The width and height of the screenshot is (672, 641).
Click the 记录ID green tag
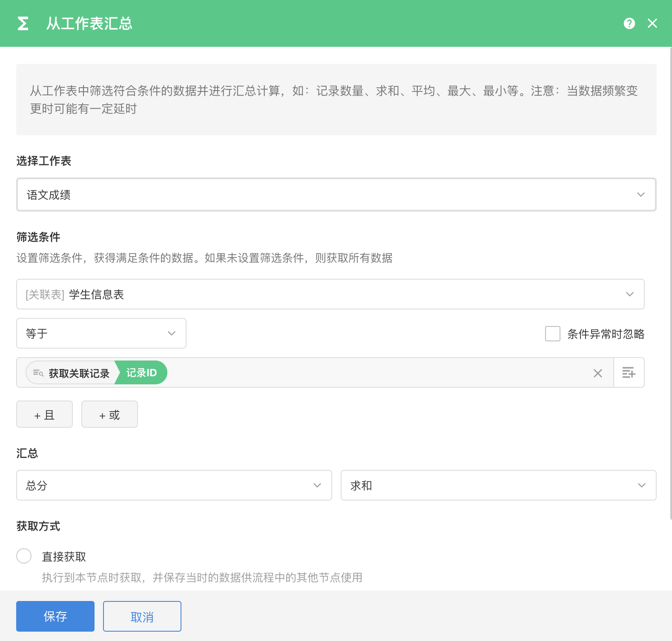141,373
